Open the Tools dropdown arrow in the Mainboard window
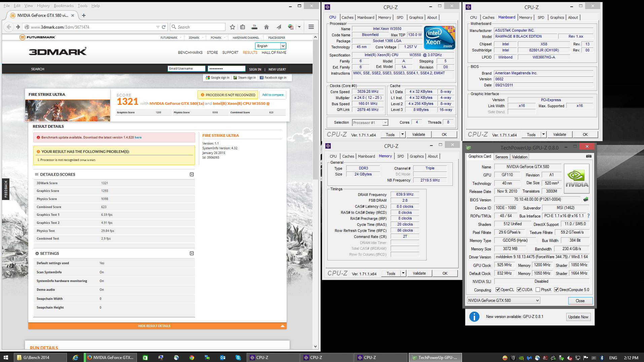Screen dimensions: 644x362 click(543, 134)
